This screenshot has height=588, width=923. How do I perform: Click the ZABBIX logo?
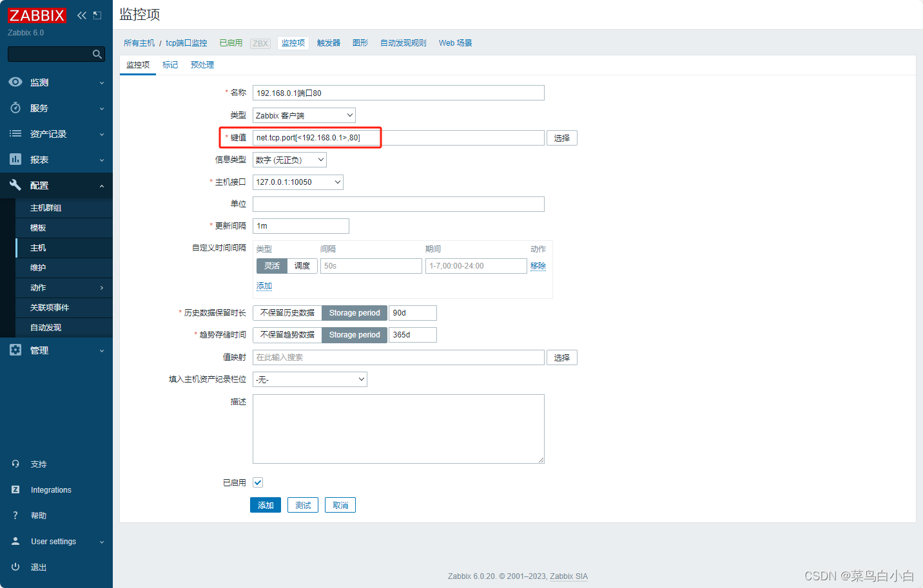pos(37,15)
